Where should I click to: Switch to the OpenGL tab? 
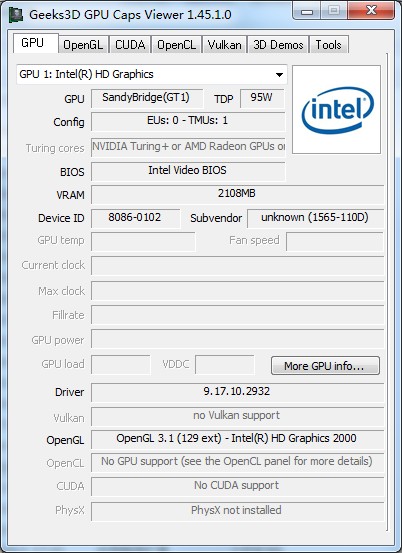coord(83,45)
